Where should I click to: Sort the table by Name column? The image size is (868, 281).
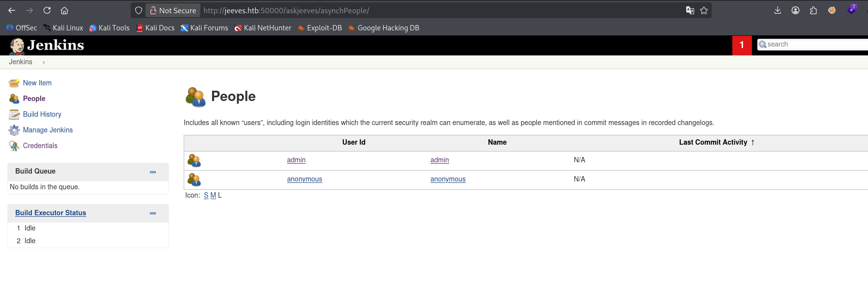[x=497, y=142]
